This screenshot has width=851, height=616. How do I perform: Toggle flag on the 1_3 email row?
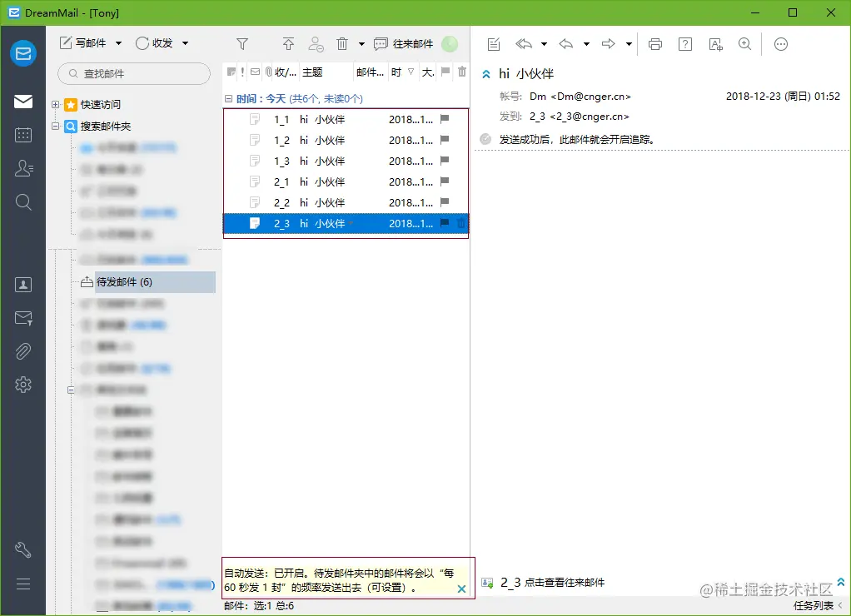pyautogui.click(x=445, y=160)
